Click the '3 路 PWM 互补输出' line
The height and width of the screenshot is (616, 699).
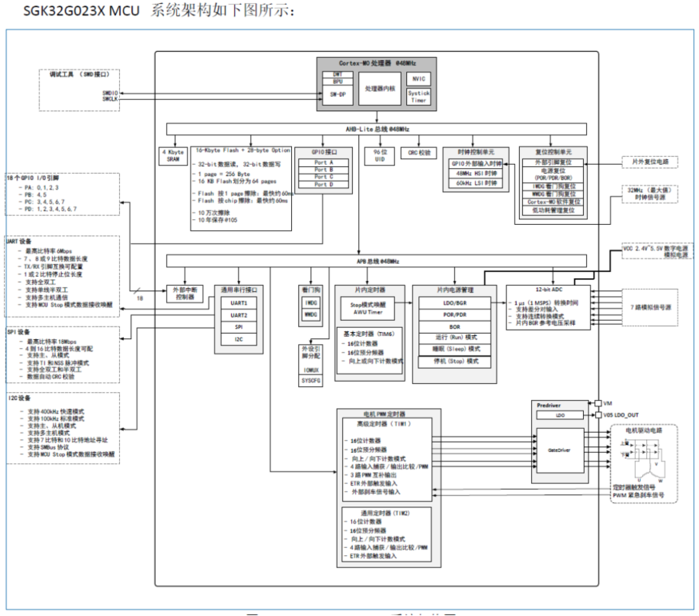pos(373,475)
